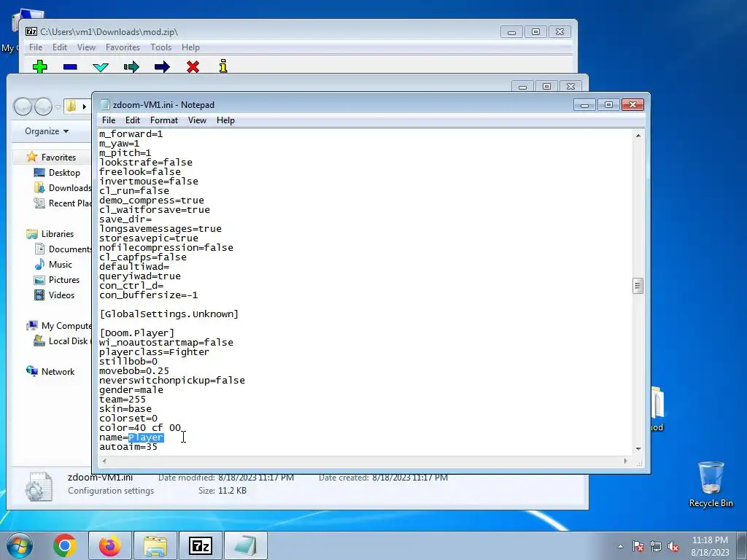Click the color=40 cf 00 line

click(x=140, y=427)
